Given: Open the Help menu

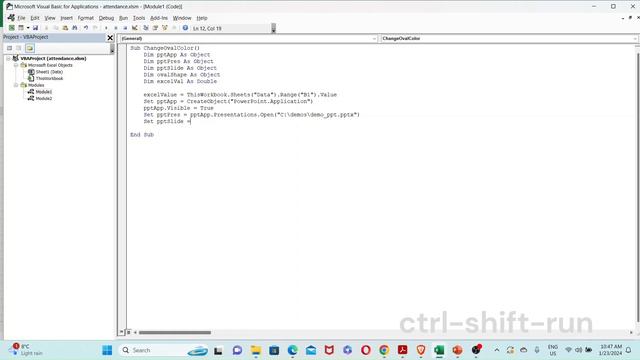Looking at the screenshot, I should (202, 18).
